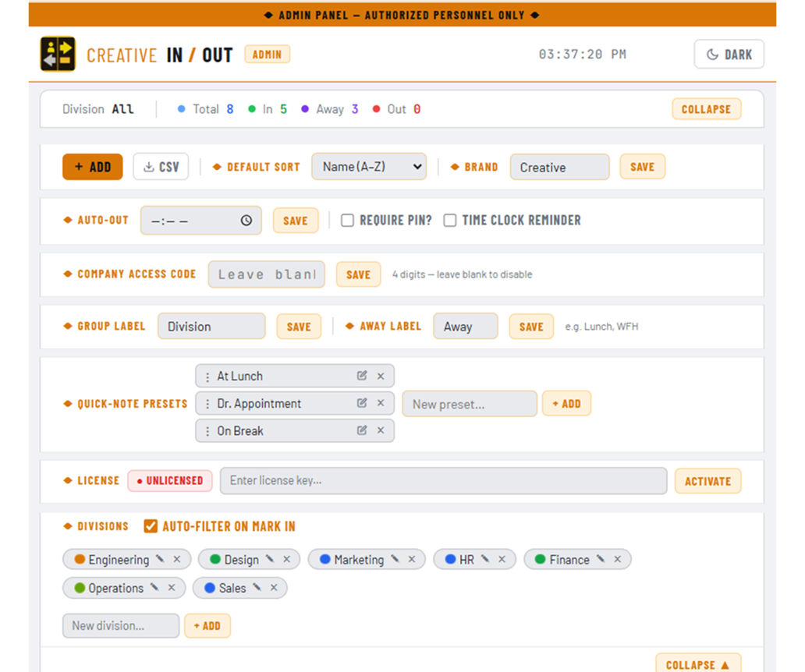
Task: Delete the Engineering division
Action: coord(177,559)
